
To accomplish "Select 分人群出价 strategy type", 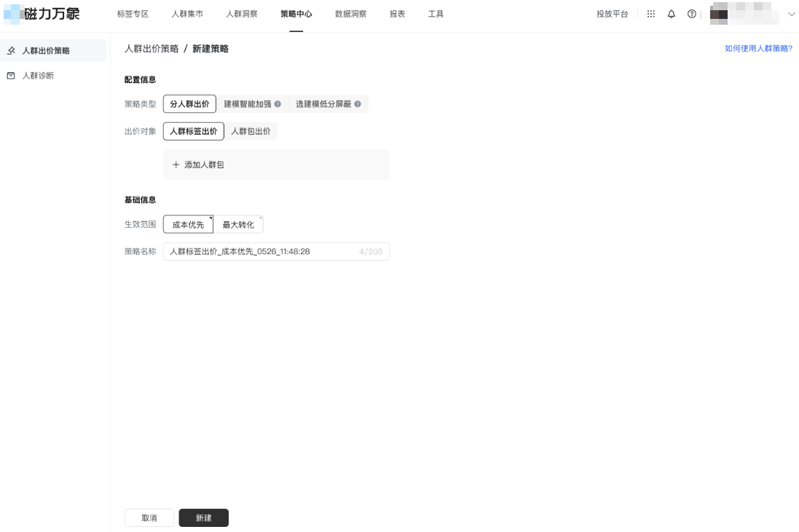I will pos(189,104).
